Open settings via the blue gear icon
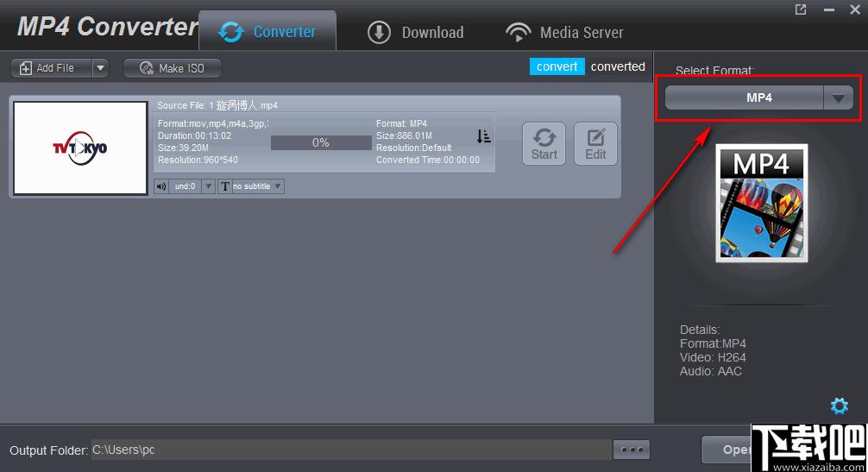Viewport: 868px width, 472px height. click(840, 406)
